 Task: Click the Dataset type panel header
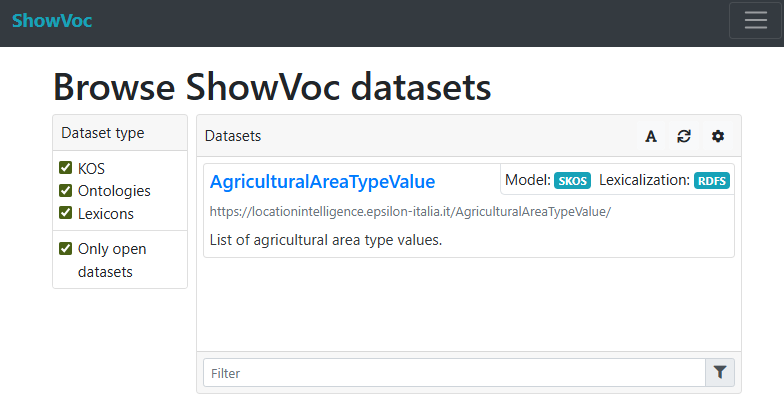[x=103, y=132]
